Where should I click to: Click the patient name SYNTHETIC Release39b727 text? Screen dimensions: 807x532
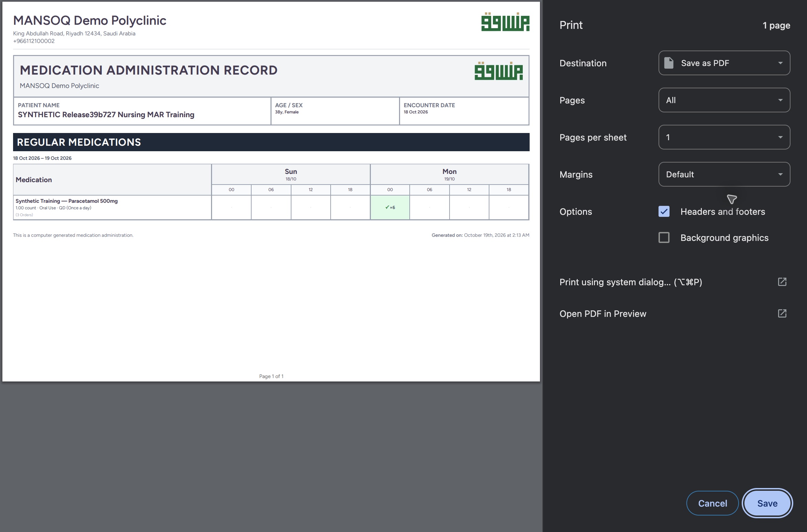(106, 114)
